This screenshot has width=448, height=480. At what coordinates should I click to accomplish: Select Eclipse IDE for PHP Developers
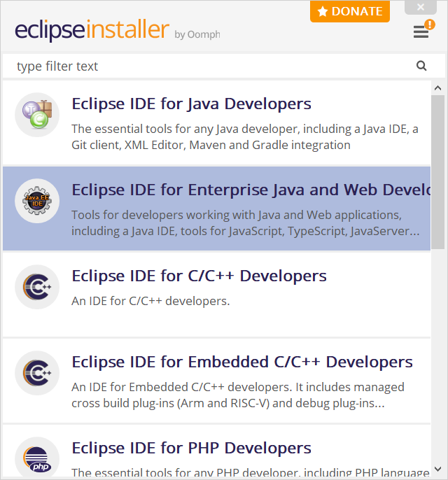pos(216,452)
